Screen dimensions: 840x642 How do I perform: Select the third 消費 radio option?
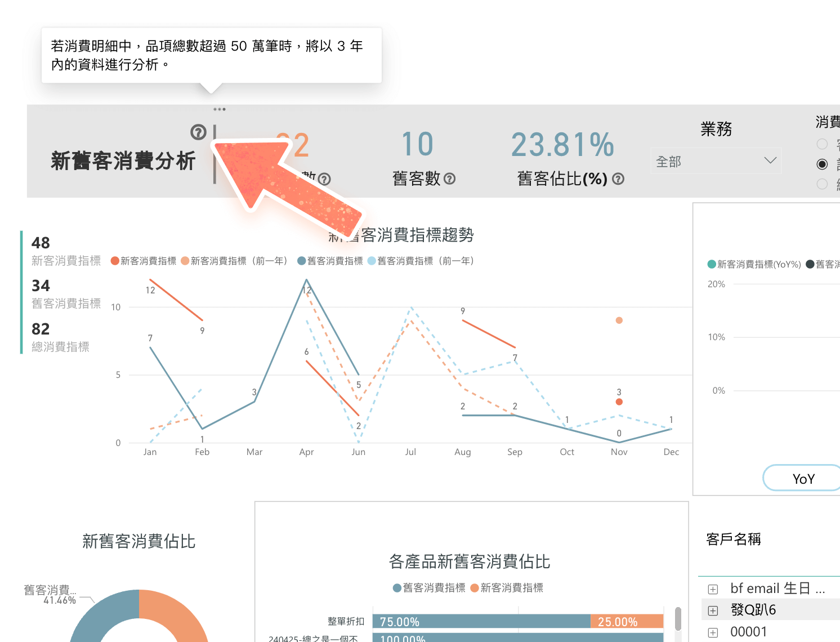click(822, 184)
